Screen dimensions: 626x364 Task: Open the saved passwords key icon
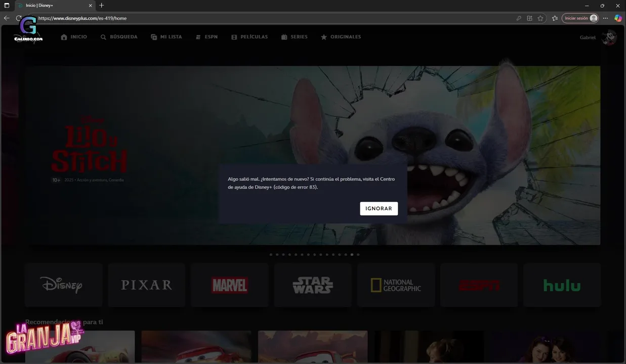(519, 18)
